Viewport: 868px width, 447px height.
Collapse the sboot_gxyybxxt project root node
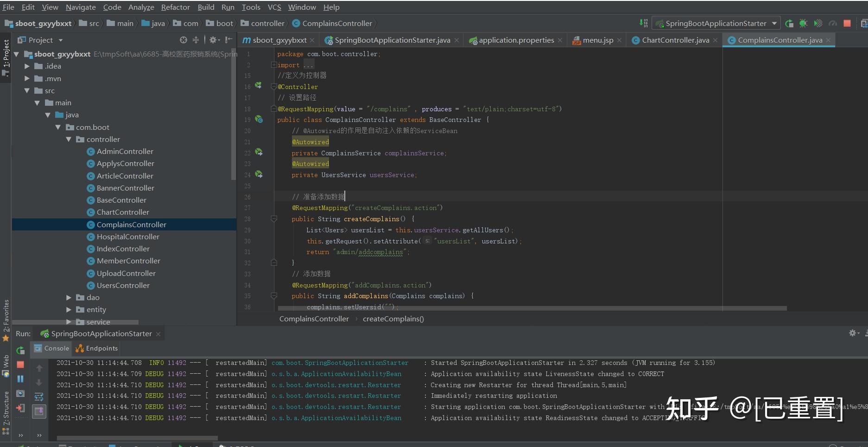[17, 54]
